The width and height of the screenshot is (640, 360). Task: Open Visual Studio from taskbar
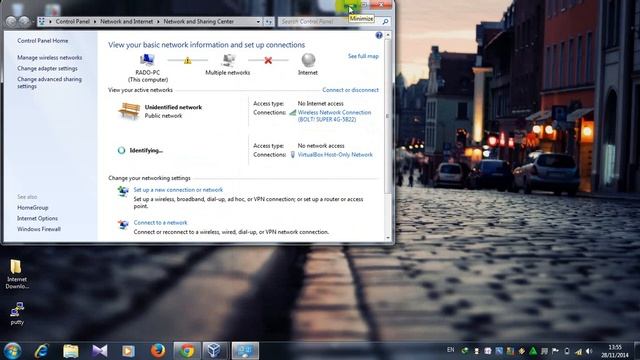[100, 351]
